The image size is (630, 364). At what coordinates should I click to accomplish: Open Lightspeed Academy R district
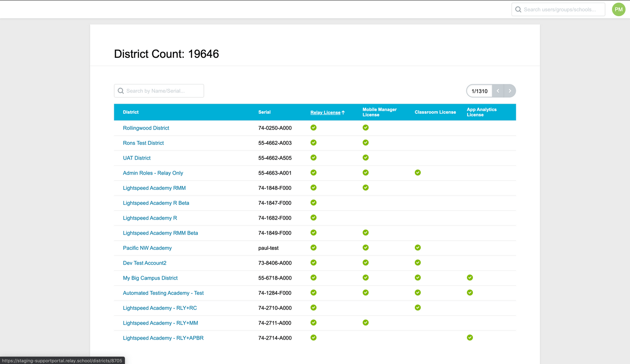pos(150,218)
